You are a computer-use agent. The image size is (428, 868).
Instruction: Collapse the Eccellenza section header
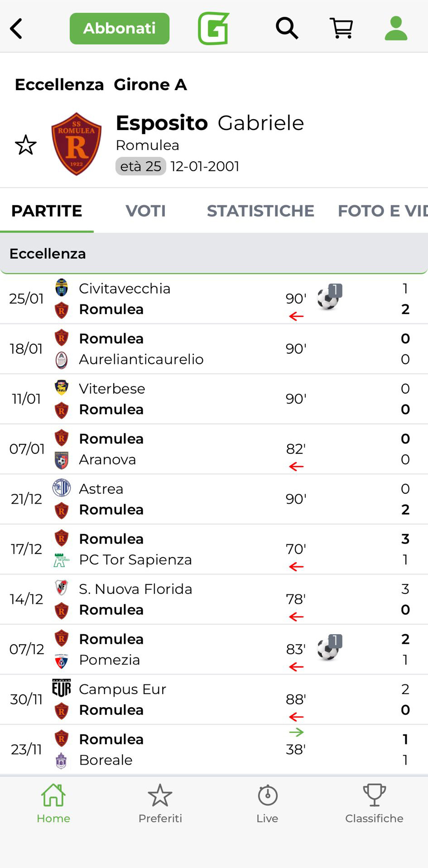tap(214, 254)
